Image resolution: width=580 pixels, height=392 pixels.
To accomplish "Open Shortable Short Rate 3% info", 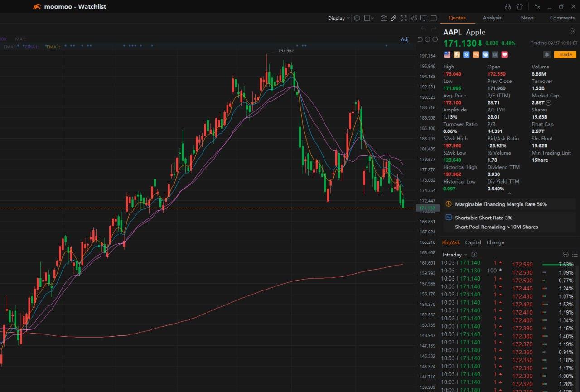I will click(x=483, y=218).
